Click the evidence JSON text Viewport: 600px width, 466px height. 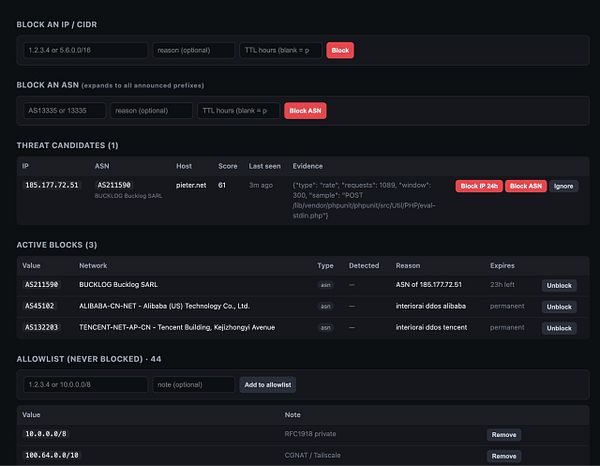click(364, 200)
